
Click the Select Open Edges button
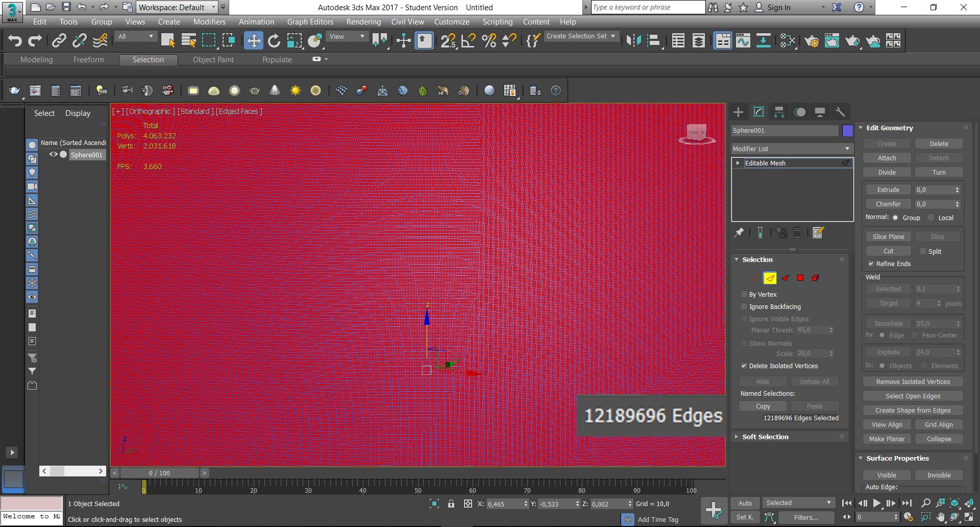(913, 396)
